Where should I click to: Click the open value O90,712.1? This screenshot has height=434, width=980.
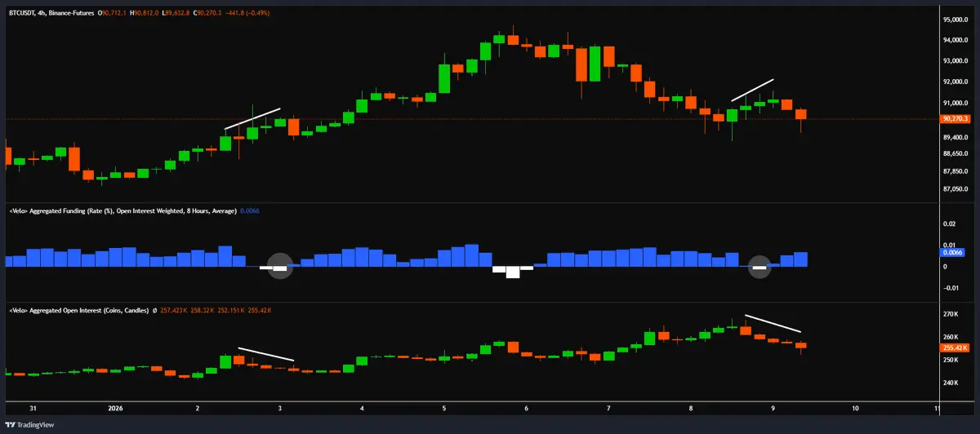click(113, 13)
